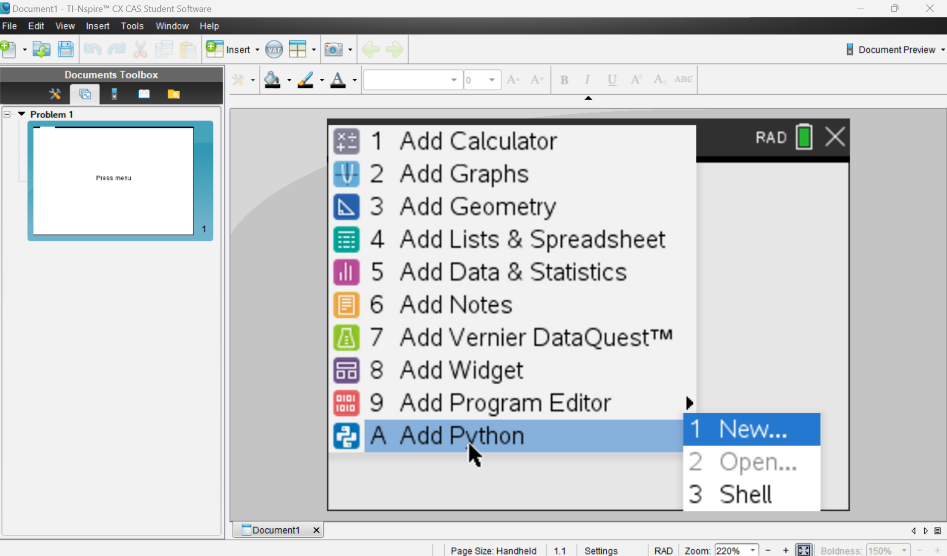Toggle Underline formatting button
Viewport: 947px width, 556px height.
612,80
